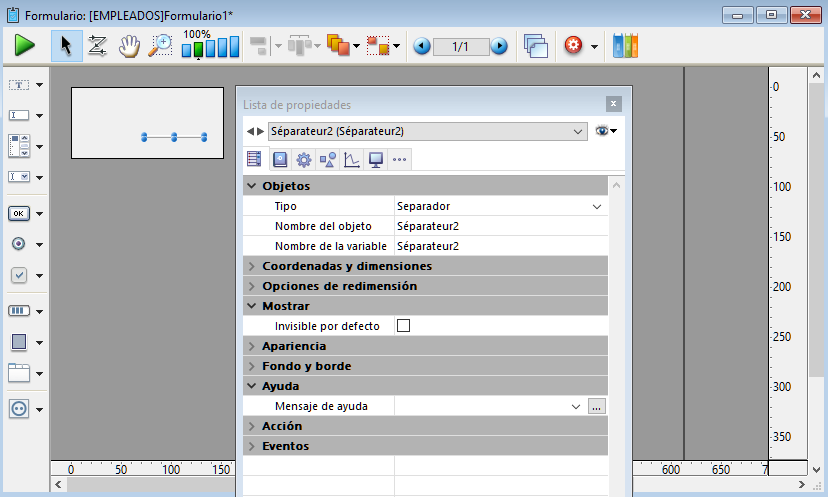Select the text input field tool
Image resolution: width=828 pixels, height=497 pixels.
(19, 116)
